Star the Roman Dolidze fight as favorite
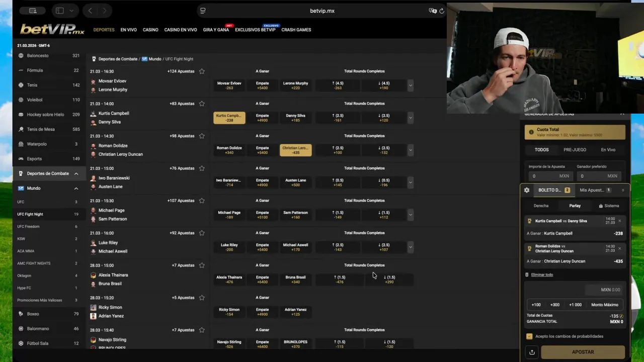 click(x=202, y=136)
